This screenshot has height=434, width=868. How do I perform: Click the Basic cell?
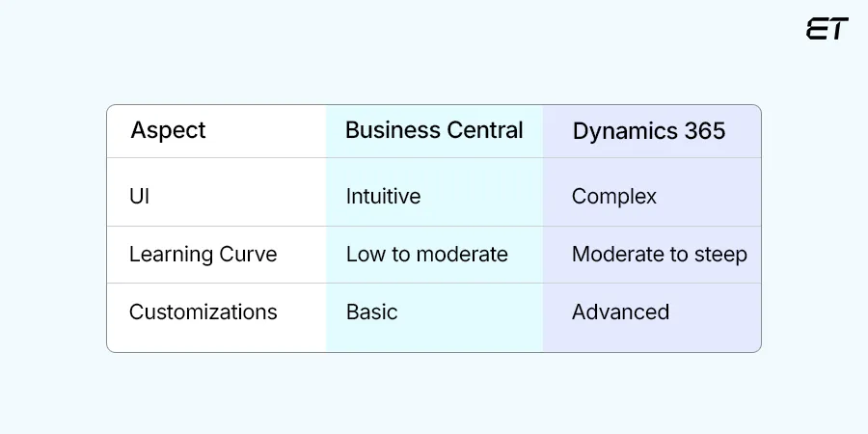click(x=371, y=312)
